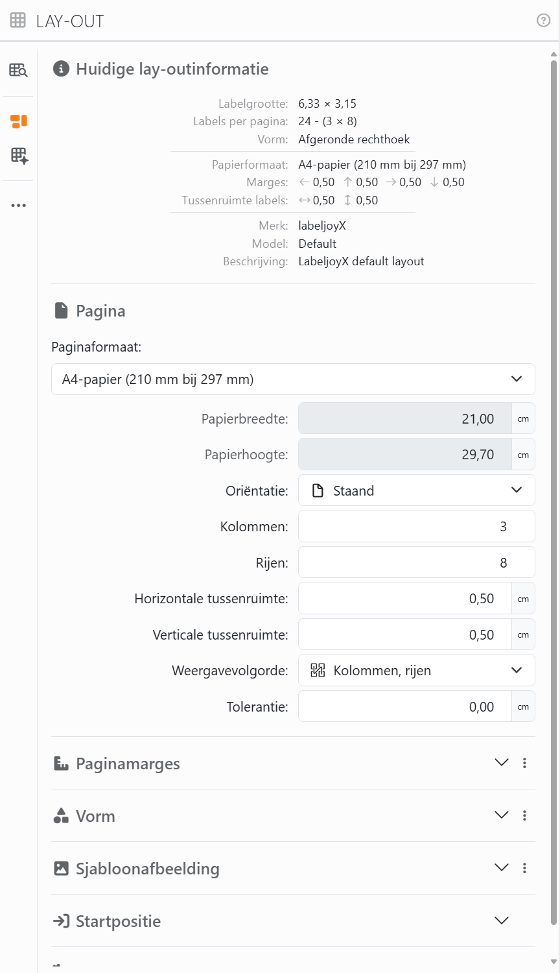Screen dimensions: 560x973
Task: Click the Paginaformaat: label
Action: [96, 347]
